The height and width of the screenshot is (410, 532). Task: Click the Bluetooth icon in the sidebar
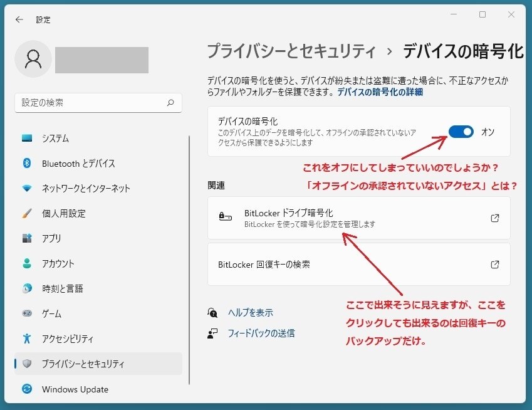(27, 163)
